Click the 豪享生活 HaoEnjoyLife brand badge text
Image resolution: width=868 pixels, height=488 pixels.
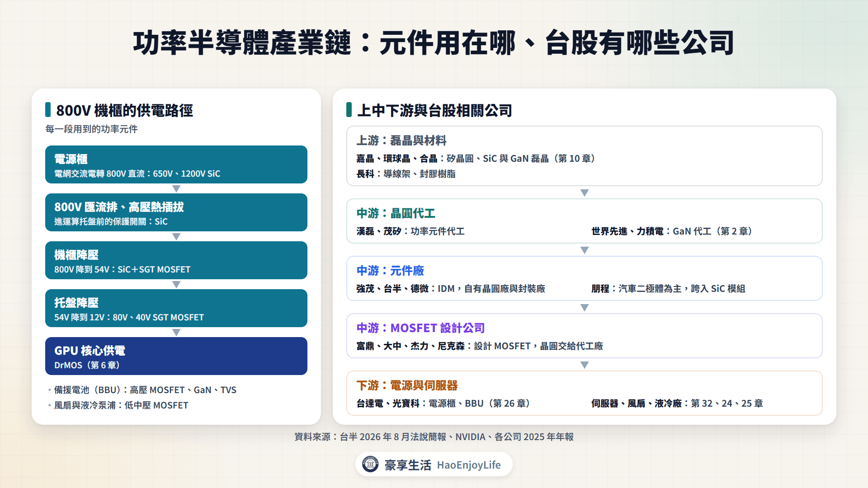pos(443,465)
